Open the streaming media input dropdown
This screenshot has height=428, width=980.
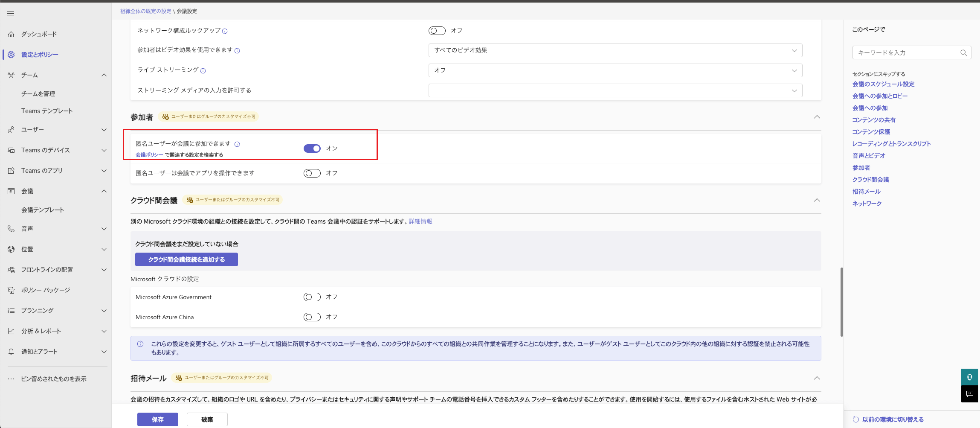coord(615,90)
